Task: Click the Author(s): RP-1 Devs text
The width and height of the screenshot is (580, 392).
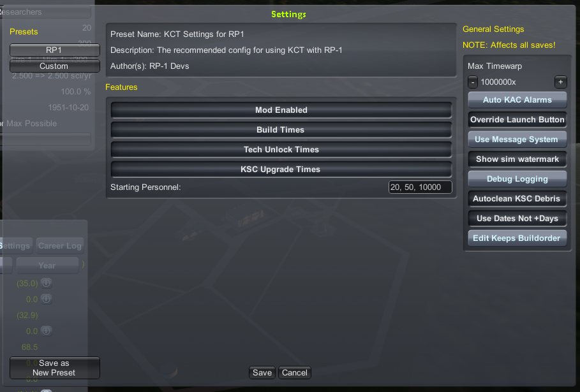Action: tap(150, 66)
